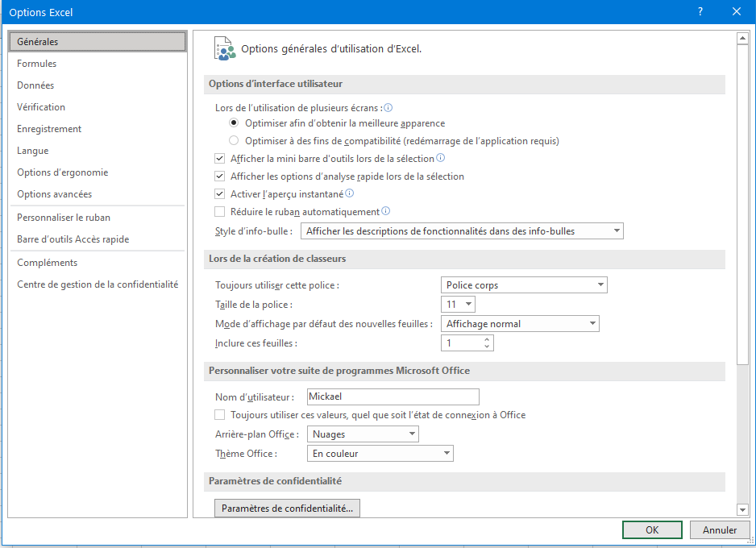Disable Activer l'aperçu instantané checkbox
This screenshot has width=756, height=548.
click(220, 193)
